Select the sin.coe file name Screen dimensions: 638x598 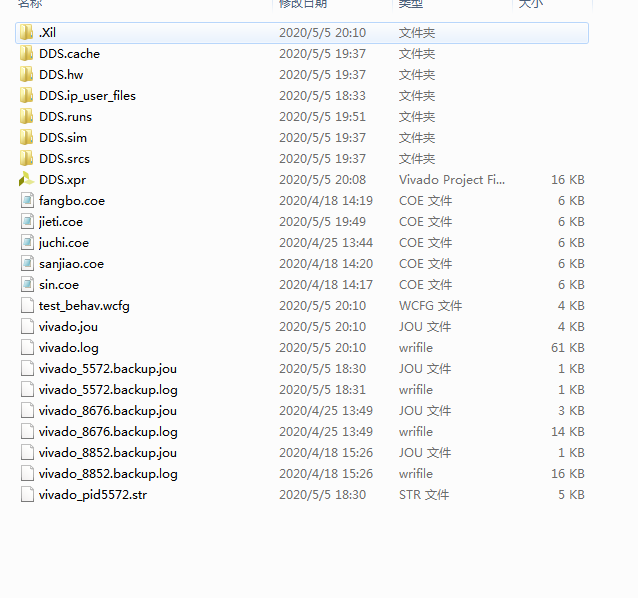click(x=59, y=285)
